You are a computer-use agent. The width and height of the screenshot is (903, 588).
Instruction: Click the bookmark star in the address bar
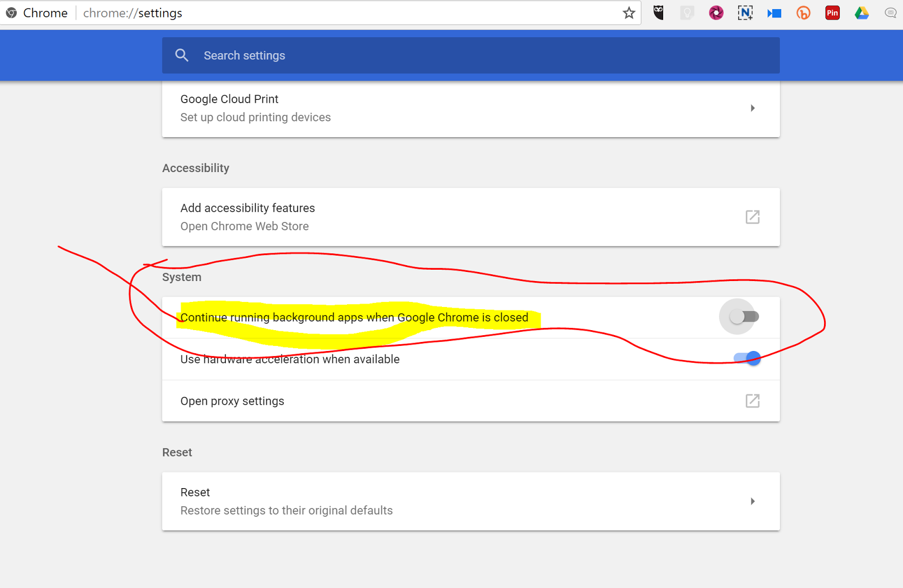629,13
